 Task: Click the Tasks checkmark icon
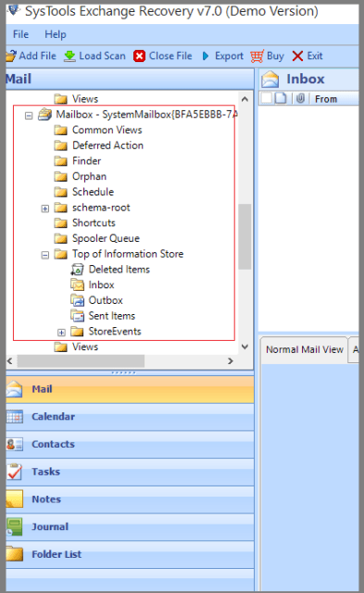click(15, 472)
